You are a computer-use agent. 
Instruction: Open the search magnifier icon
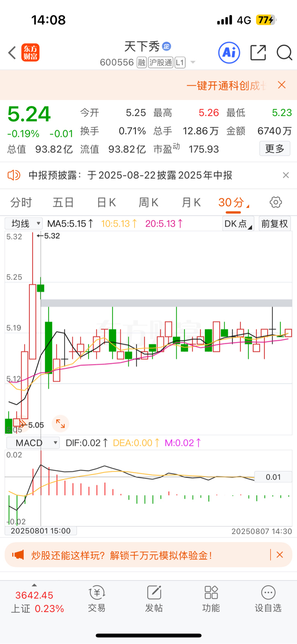point(284,53)
